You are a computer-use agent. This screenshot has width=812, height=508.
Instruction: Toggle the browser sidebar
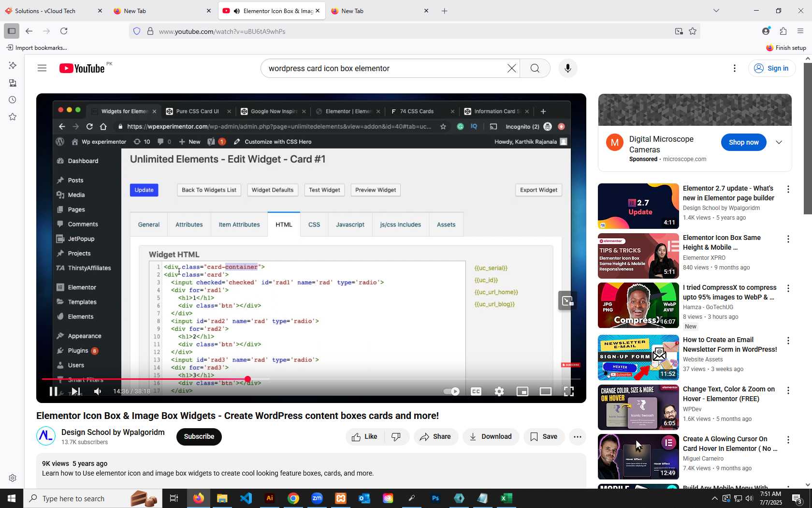click(x=12, y=31)
